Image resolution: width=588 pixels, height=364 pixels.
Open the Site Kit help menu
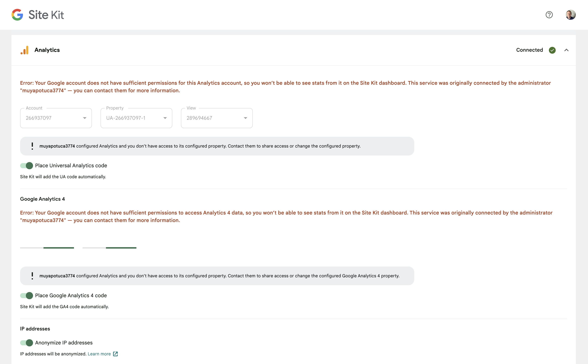549,15
